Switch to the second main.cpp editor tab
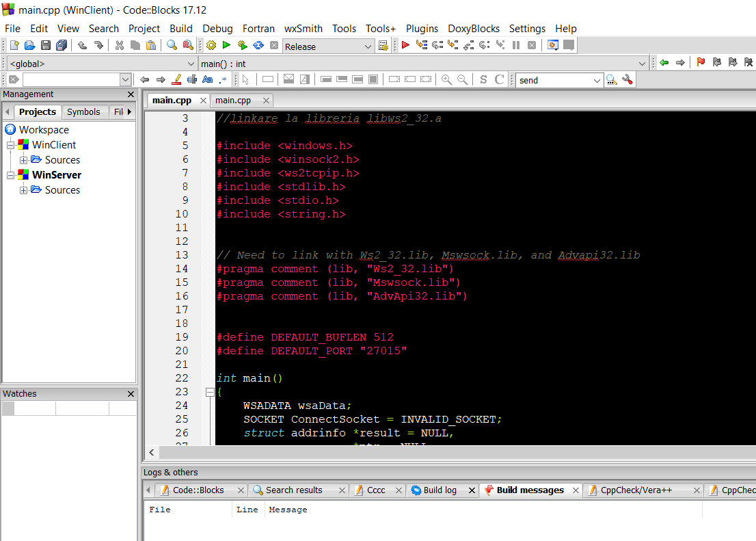Viewport: 756px width, 541px height. (233, 101)
